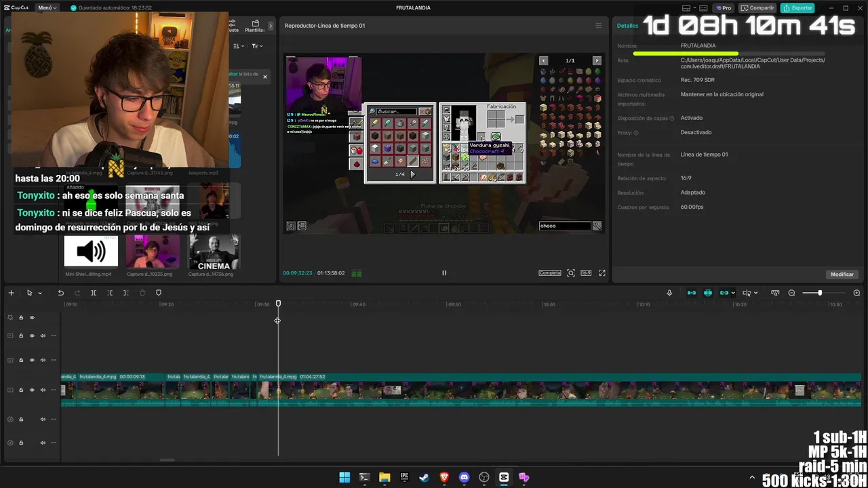
Task: Open the layout selector icon
Action: point(686,8)
